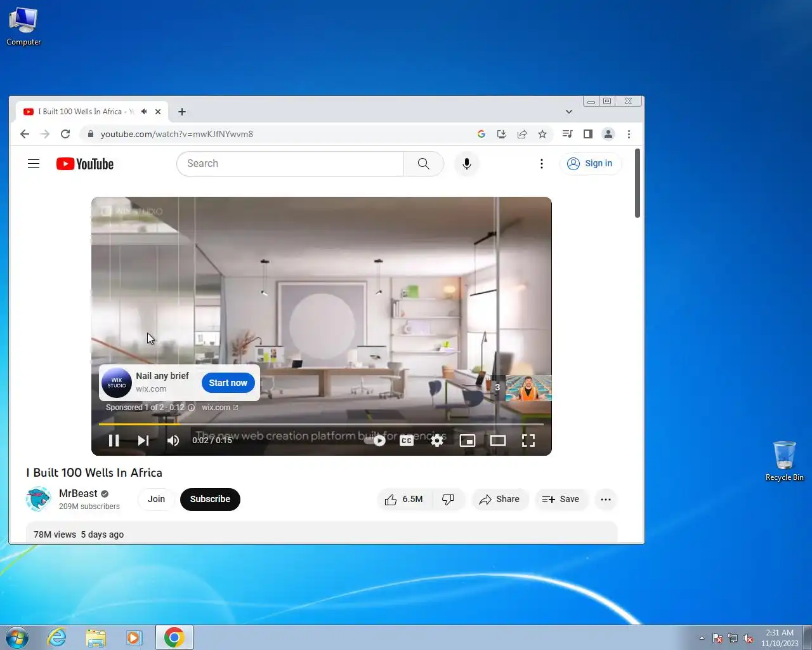Save the video to a playlist
The image size is (812, 650).
click(x=561, y=500)
